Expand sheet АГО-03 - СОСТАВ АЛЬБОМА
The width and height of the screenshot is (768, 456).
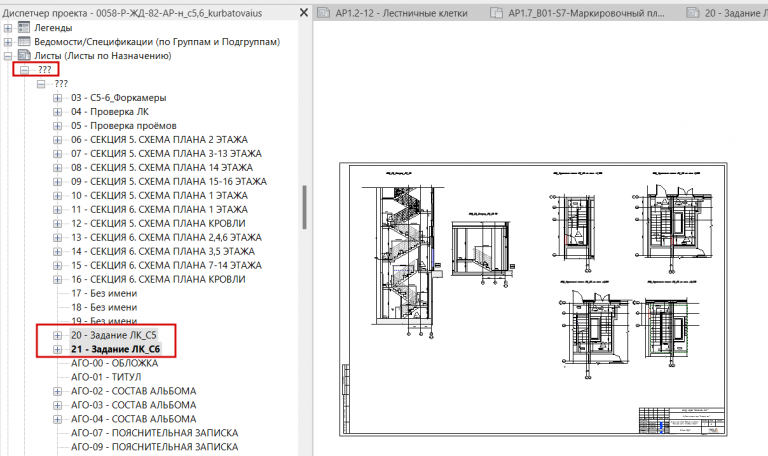tap(58, 405)
